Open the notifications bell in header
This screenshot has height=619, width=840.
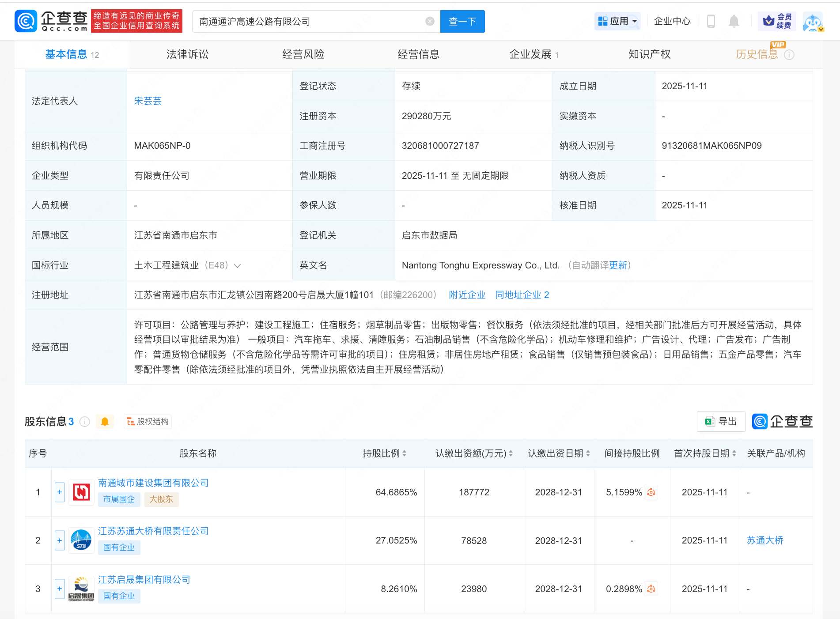point(734,21)
